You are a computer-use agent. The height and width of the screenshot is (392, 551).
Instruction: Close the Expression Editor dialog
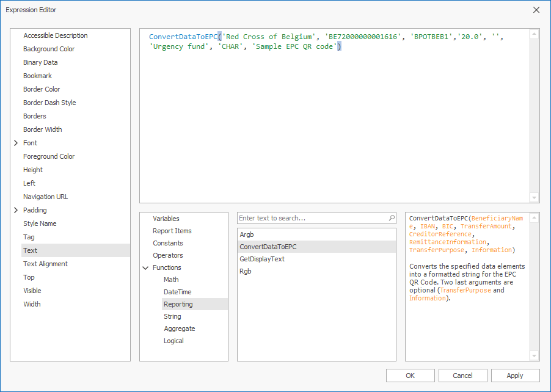[536, 10]
